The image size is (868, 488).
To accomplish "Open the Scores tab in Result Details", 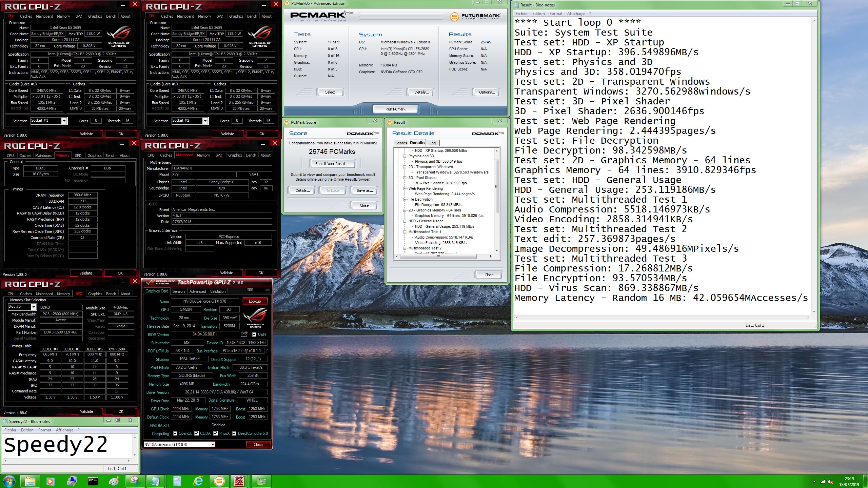I will [x=401, y=143].
